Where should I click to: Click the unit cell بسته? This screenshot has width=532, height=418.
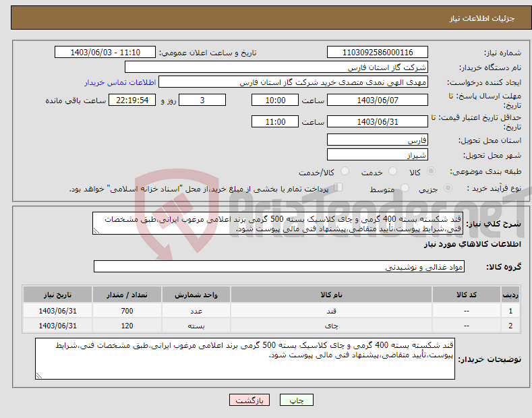(196, 326)
